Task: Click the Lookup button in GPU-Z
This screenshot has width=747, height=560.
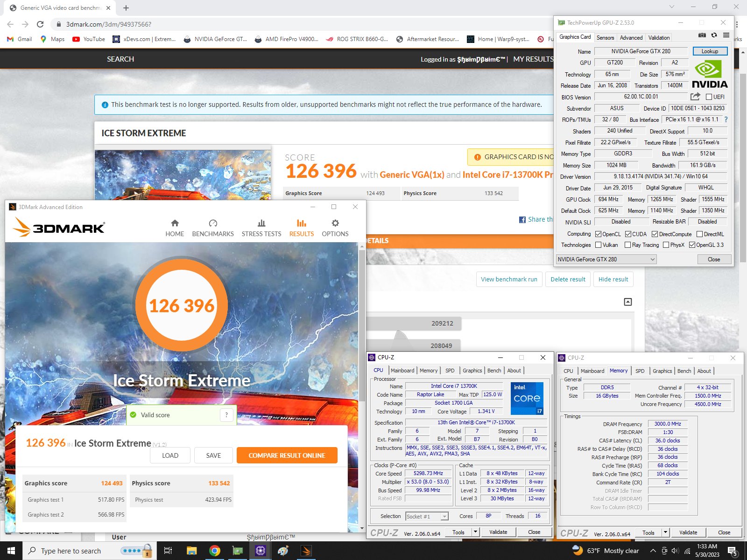Action: pos(710,51)
